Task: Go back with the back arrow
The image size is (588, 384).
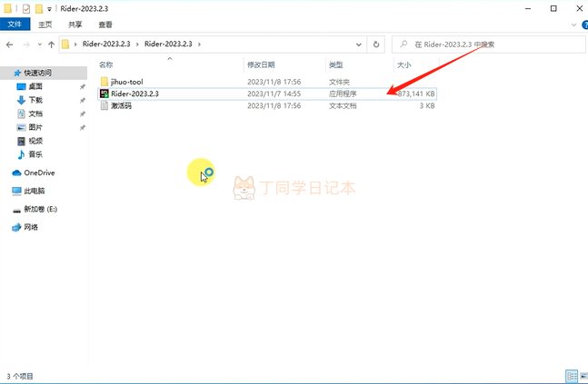Action: click(10, 44)
